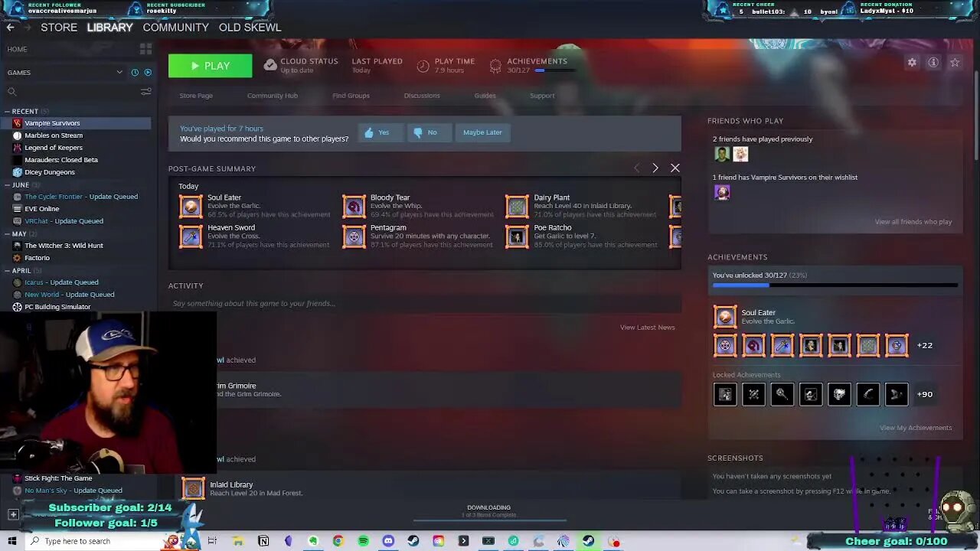Image resolution: width=980 pixels, height=551 pixels.
Task: Open the wishlist friend's avatar
Action: point(721,192)
